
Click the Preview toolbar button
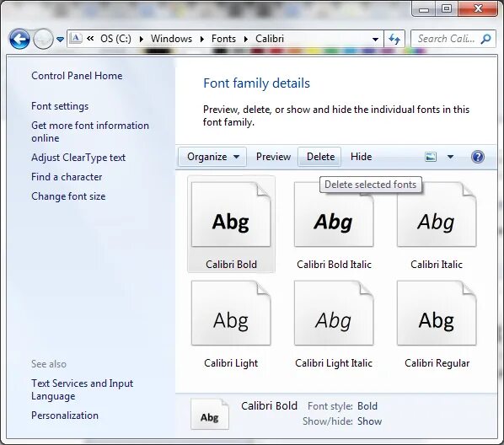(273, 157)
